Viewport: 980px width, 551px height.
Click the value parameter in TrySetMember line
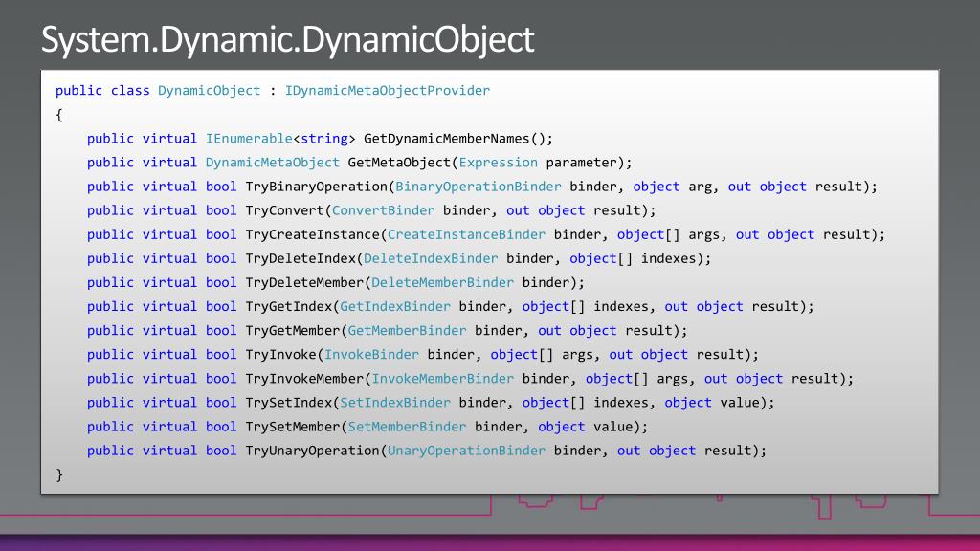[x=613, y=427]
